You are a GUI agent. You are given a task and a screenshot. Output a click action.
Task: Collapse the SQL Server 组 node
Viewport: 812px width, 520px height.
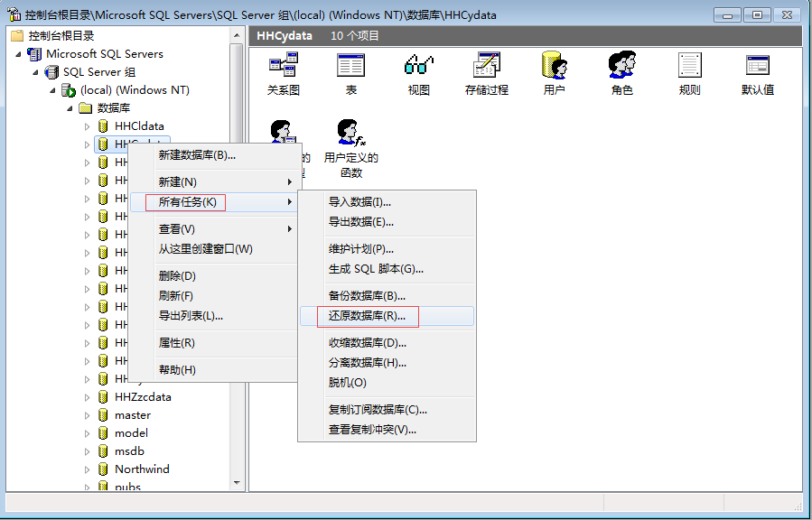pos(36,72)
